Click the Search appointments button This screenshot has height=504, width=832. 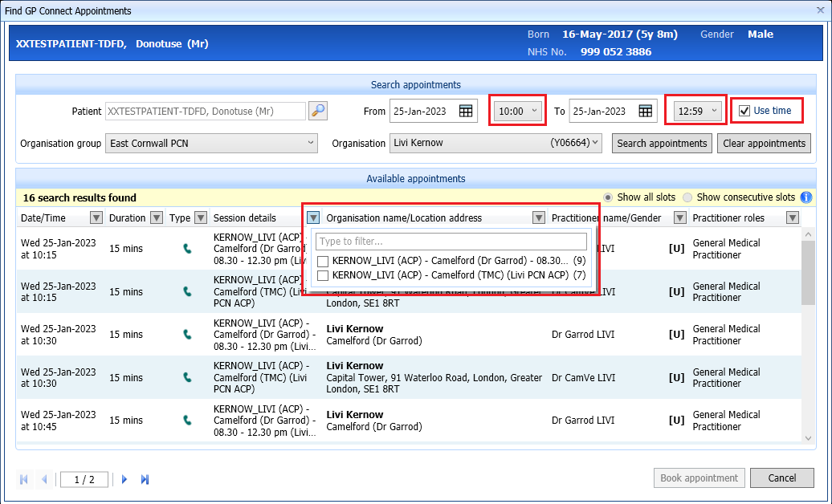(x=662, y=143)
